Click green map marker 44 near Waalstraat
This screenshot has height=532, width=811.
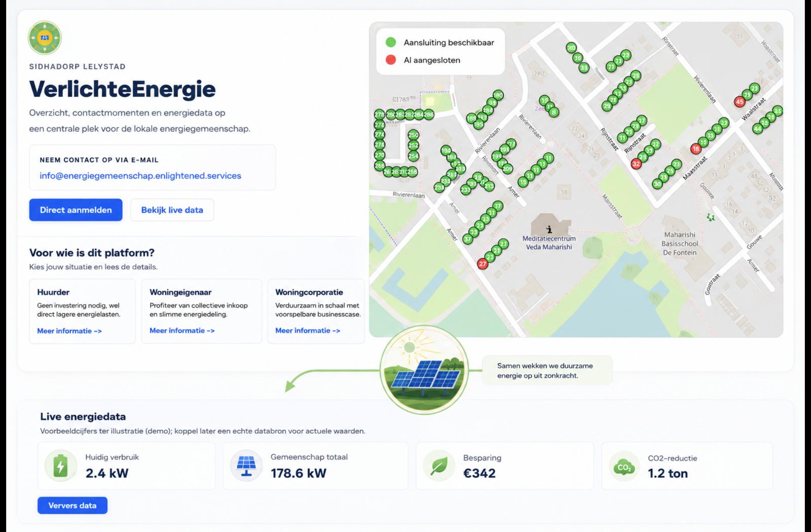pyautogui.click(x=757, y=129)
